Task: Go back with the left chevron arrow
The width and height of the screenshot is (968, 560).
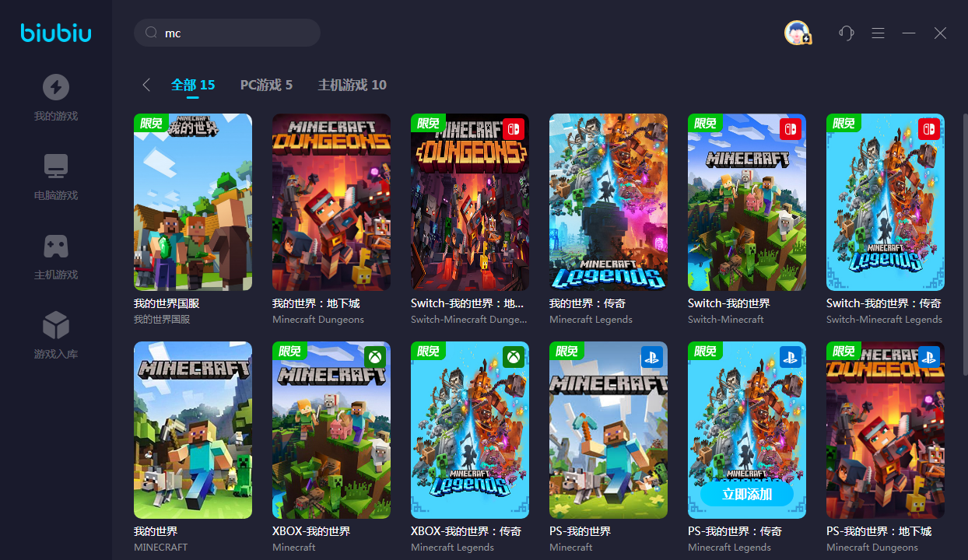Action: point(146,85)
